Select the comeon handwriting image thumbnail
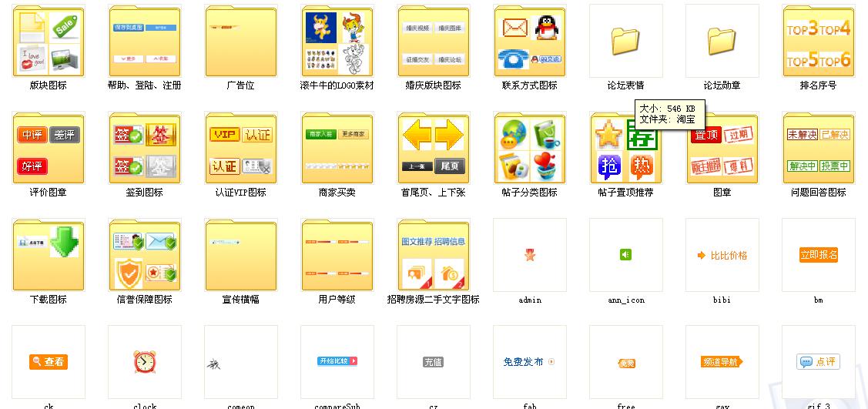Screen dimensions: 868x409 pos(241,362)
